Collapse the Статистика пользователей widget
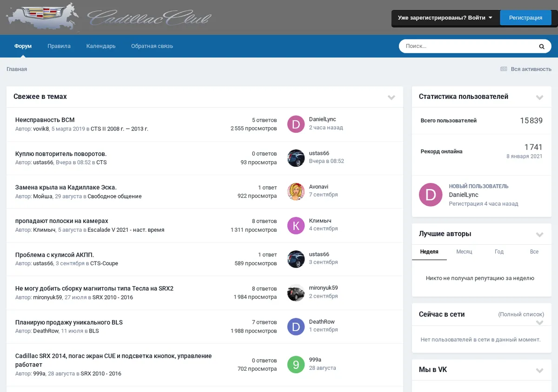This screenshot has width=558, height=392. (539, 98)
